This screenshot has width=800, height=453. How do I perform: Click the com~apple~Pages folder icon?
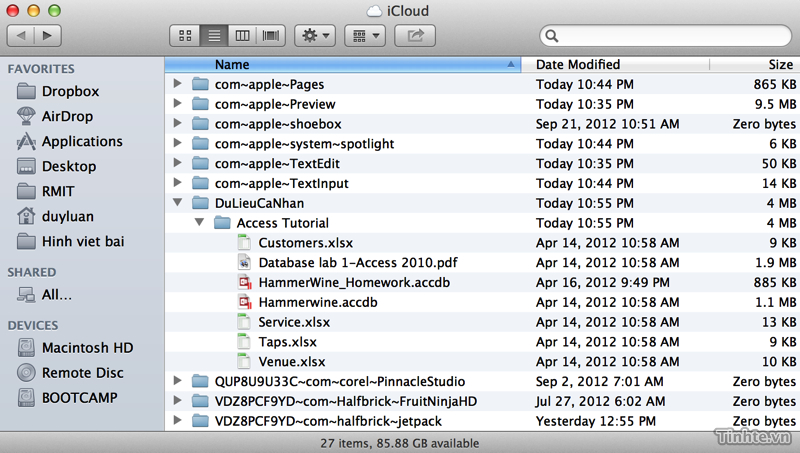(x=200, y=84)
